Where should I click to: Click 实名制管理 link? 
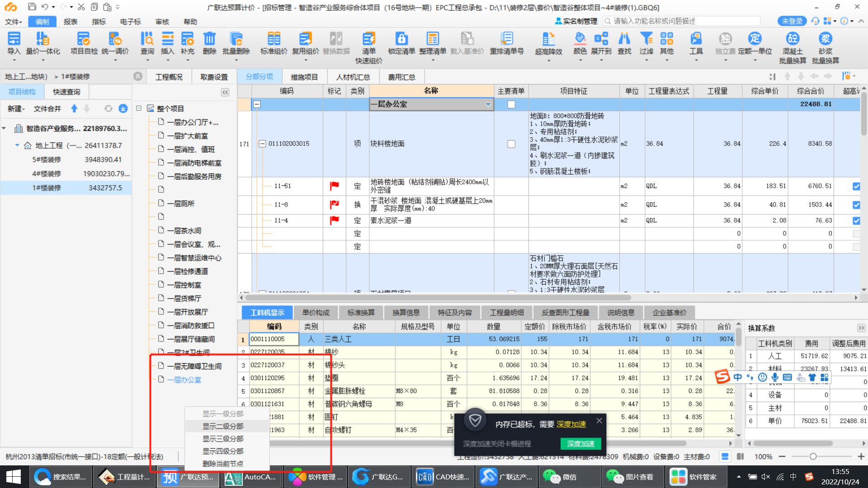click(576, 21)
